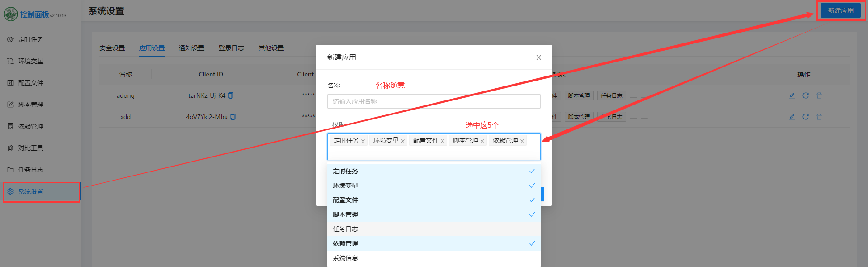Switch to the 应用设置 tab
Image resolution: width=868 pixels, height=267 pixels.
coord(152,48)
